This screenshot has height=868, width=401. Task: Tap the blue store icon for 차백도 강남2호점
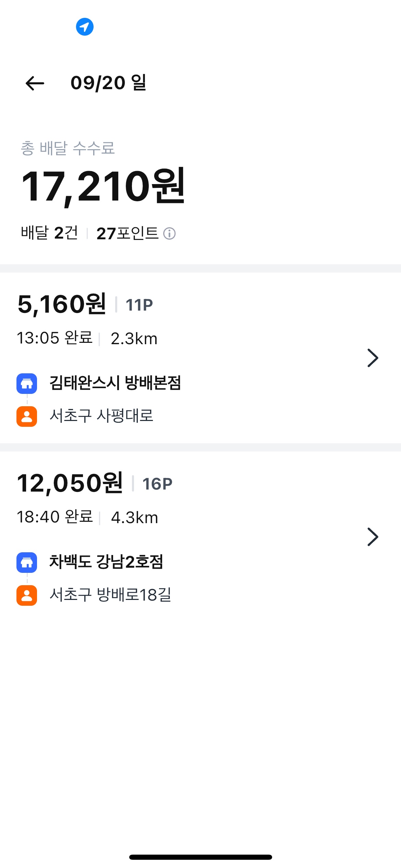(x=27, y=563)
